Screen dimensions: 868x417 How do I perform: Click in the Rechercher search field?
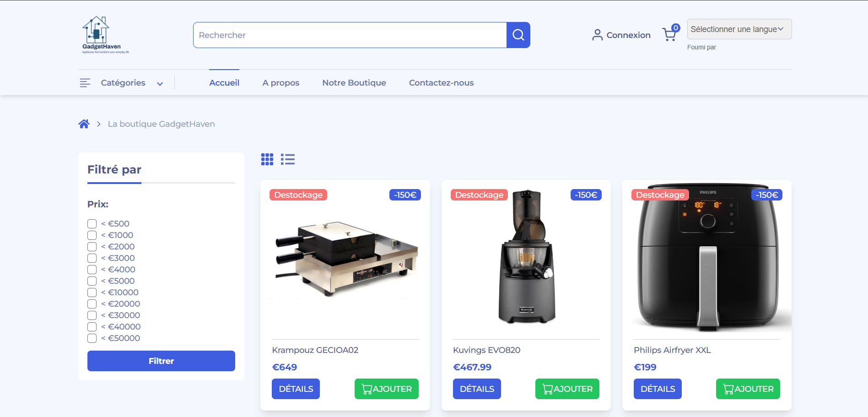350,35
